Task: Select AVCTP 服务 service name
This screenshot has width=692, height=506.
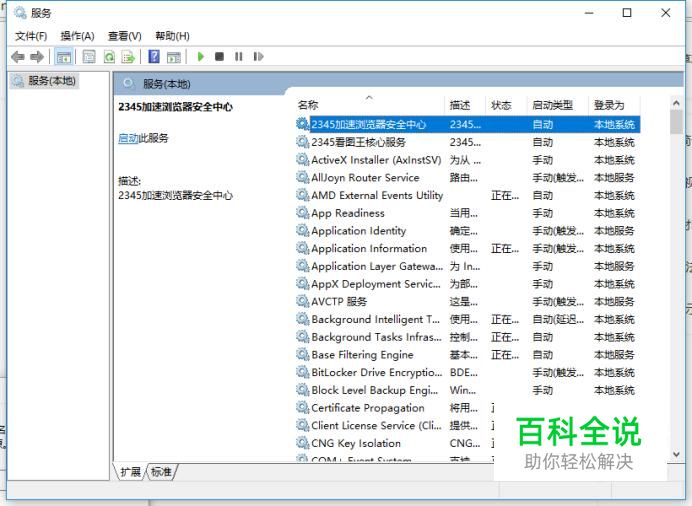Action: click(339, 301)
